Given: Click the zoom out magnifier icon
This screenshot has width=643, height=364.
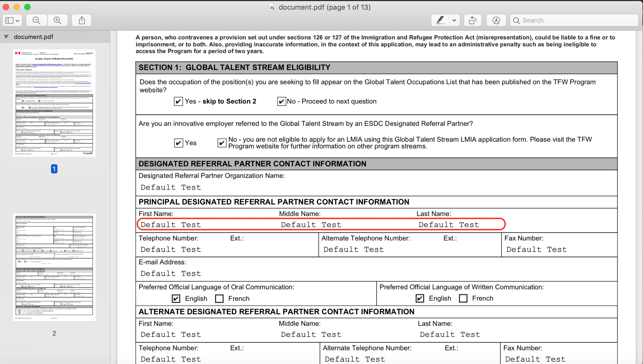Looking at the screenshot, I should click(37, 20).
